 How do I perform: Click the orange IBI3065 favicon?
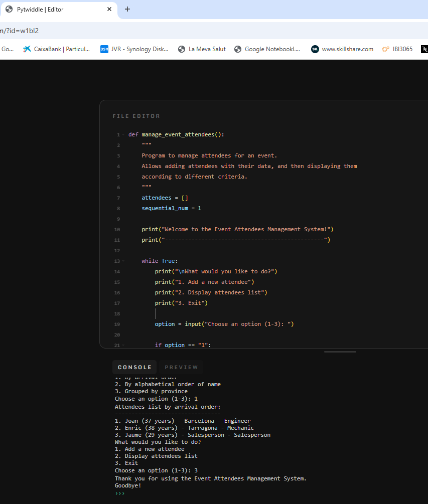[x=385, y=49]
